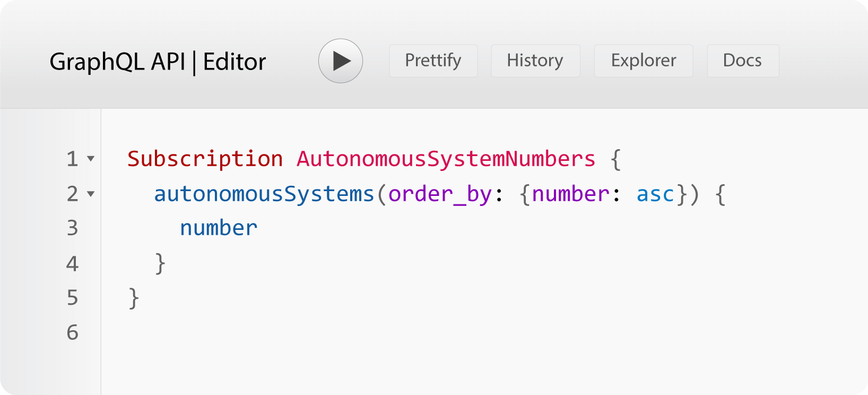
Task: Collapse the Subscription block on line 1
Action: pyautogui.click(x=91, y=159)
